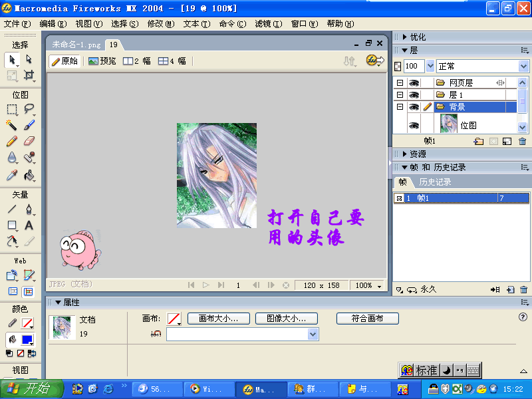Open the canvas color swatch
The height and width of the screenshot is (399, 532).
[174, 319]
